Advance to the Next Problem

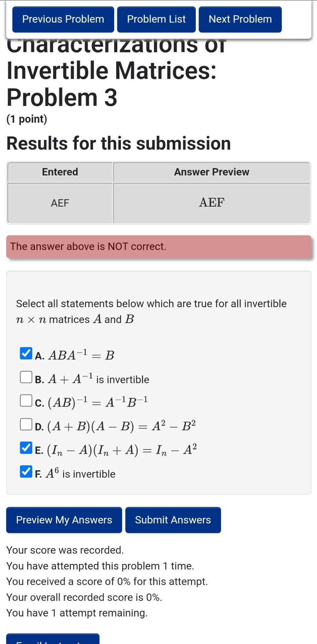click(240, 19)
